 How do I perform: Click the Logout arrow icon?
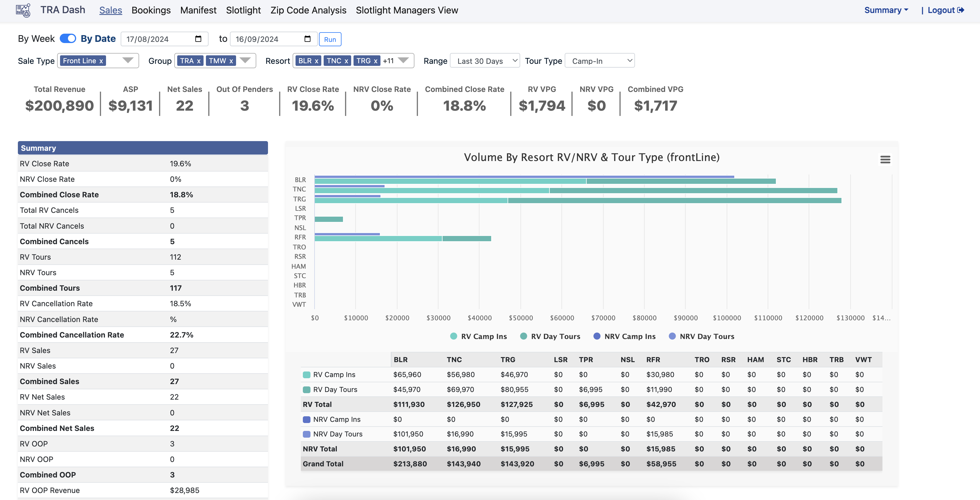pos(961,10)
